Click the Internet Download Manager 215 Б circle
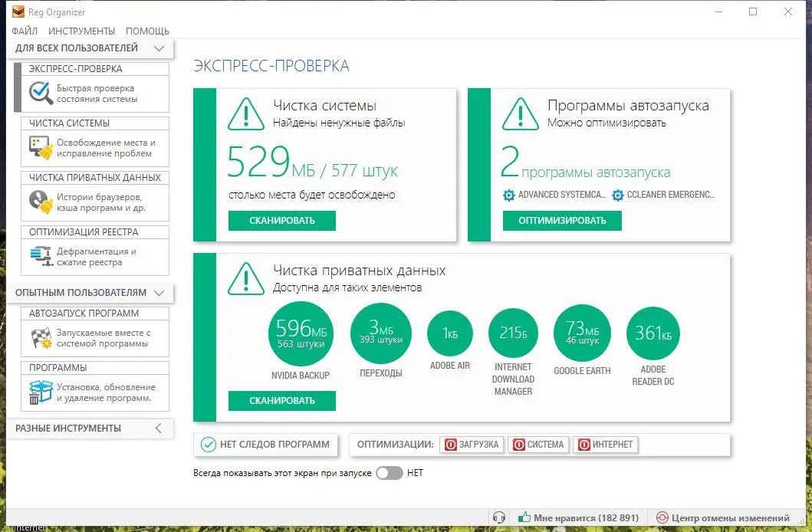 coord(513,333)
